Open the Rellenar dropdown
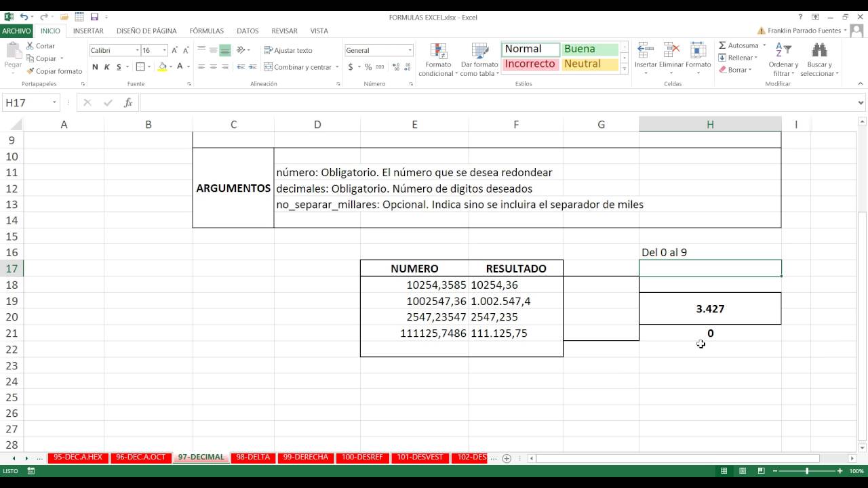The image size is (868, 488). (738, 58)
